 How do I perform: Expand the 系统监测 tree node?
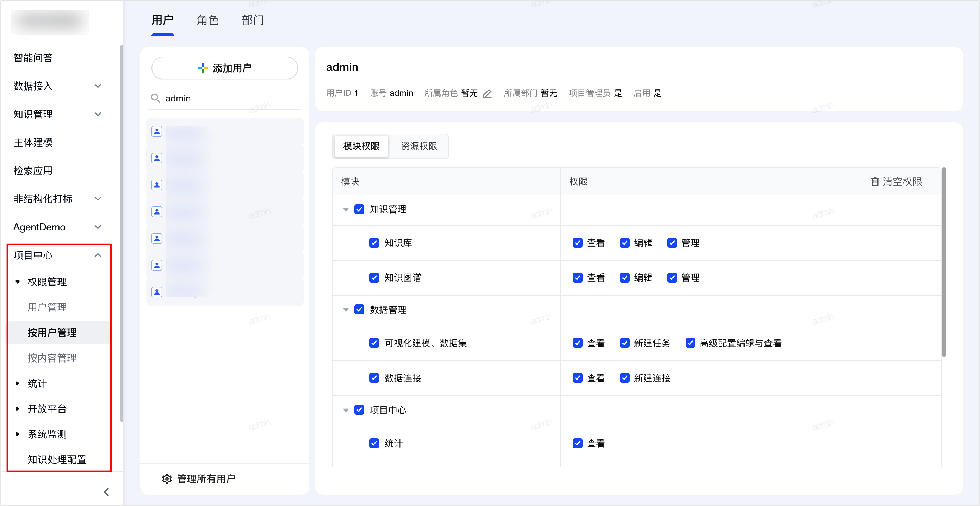click(x=18, y=434)
